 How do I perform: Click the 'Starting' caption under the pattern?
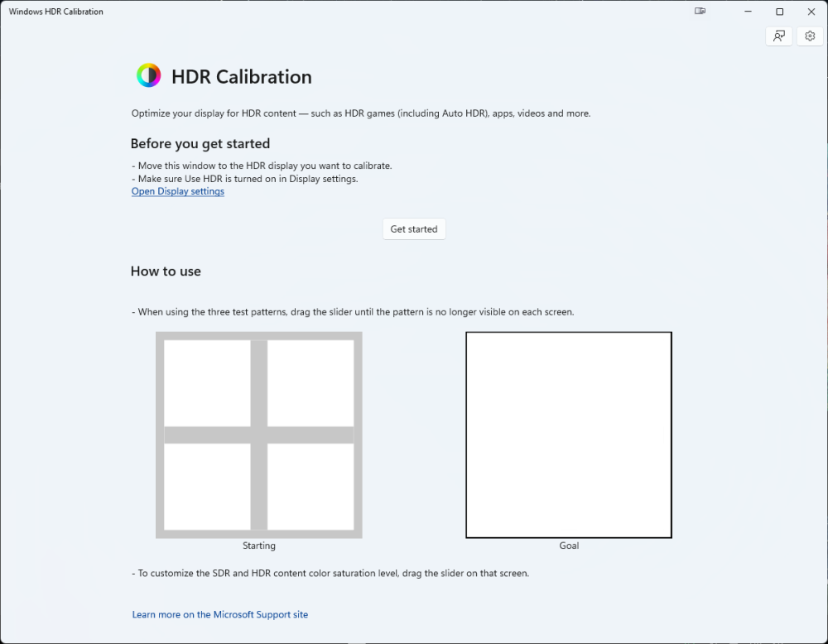(x=258, y=545)
